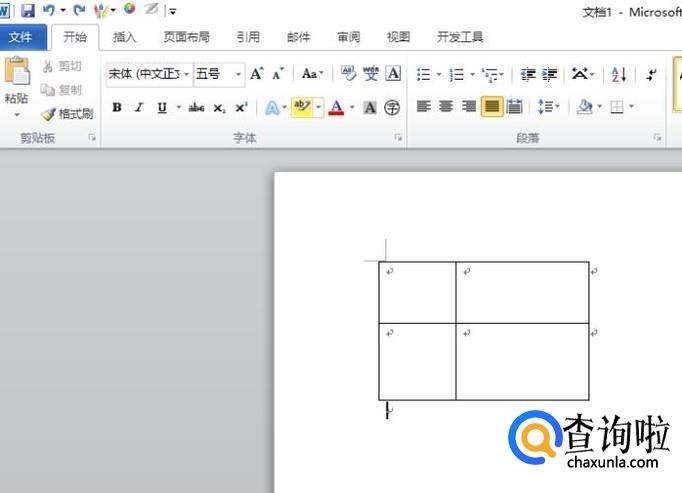The height and width of the screenshot is (493, 682).
Task: Click the Cut (剪切) scissors button
Action: [x=62, y=66]
